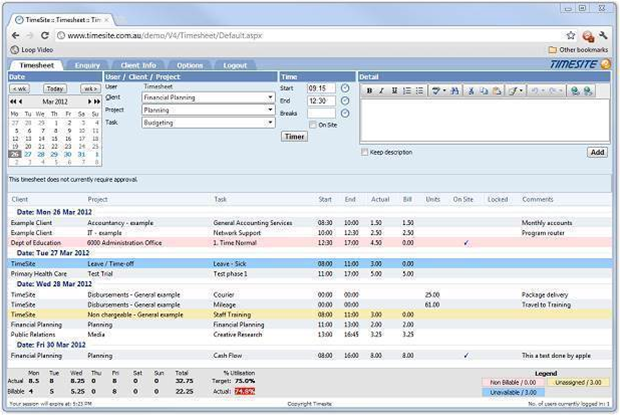620x415 pixels.
Task: Go back with the browser arrow
Action: 15,36
